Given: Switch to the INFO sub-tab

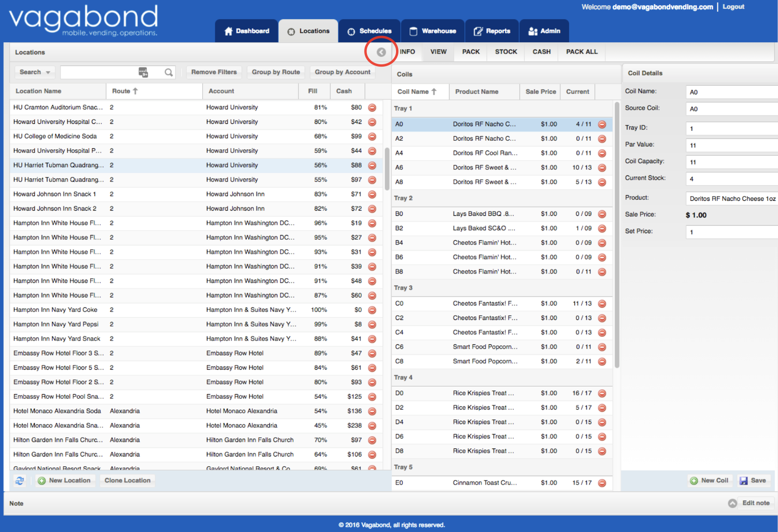Looking at the screenshot, I should [x=407, y=52].
